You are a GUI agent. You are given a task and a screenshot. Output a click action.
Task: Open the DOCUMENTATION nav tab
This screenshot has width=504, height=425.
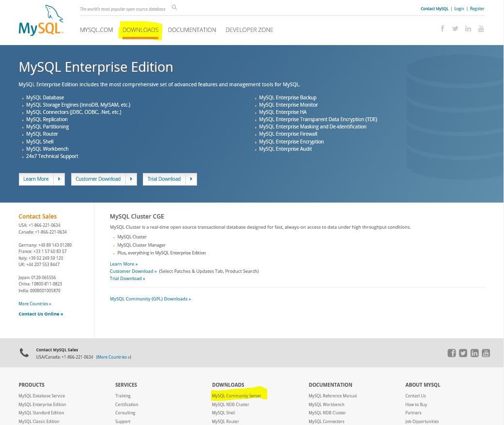(x=192, y=30)
